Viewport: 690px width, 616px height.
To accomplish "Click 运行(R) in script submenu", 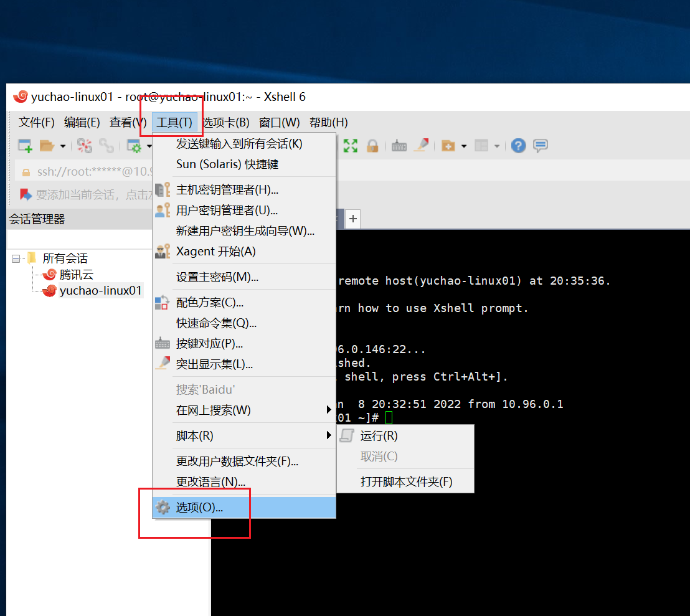I will (379, 436).
